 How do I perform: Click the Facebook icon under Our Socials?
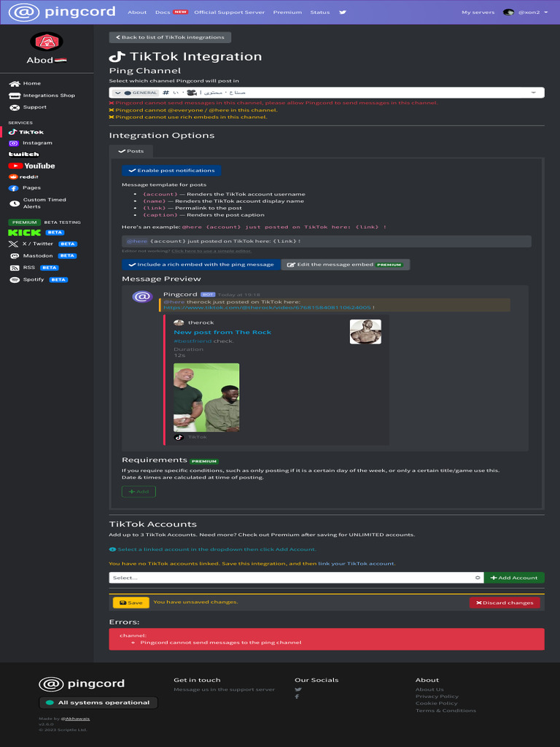point(297,697)
